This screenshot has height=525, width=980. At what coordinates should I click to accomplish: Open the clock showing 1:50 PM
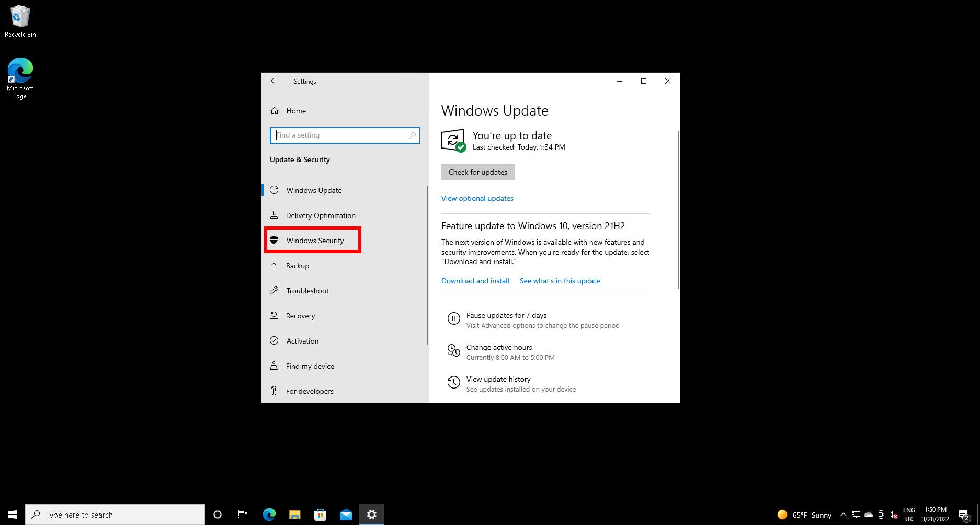click(x=936, y=515)
